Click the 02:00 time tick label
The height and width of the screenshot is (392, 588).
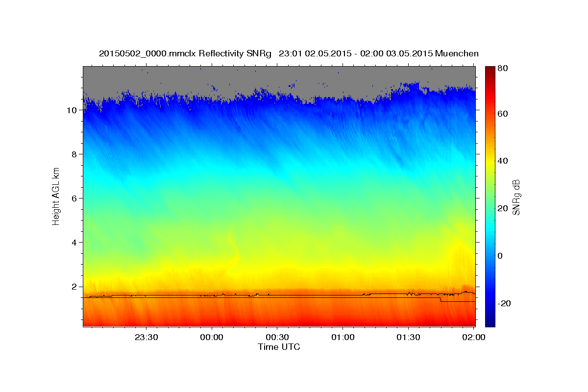[x=474, y=338]
